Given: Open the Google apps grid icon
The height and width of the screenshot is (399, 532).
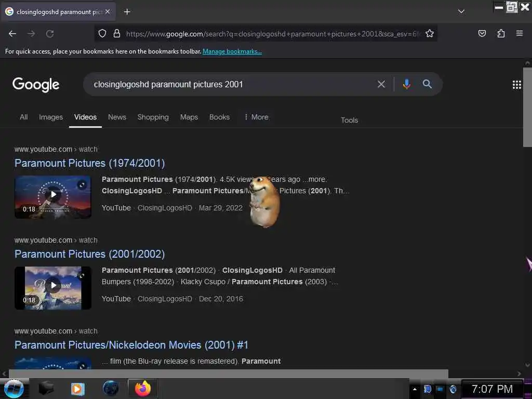Looking at the screenshot, I should (x=517, y=85).
